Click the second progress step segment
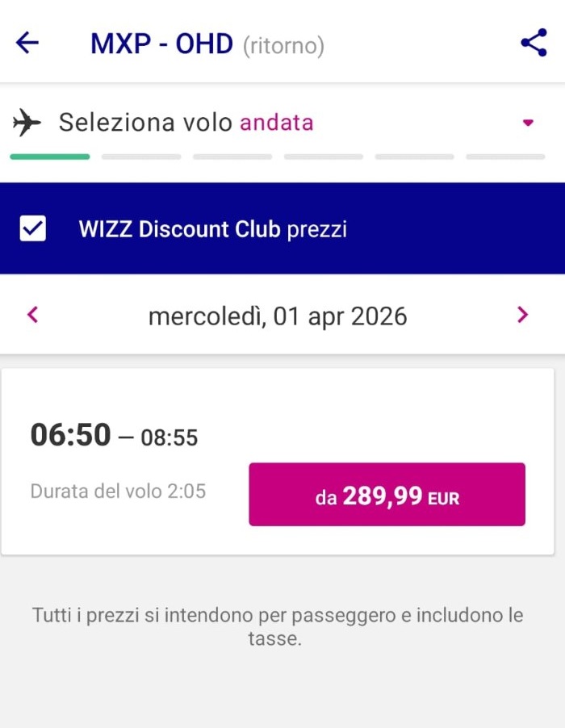This screenshot has height=728, width=565. pyautogui.click(x=141, y=157)
